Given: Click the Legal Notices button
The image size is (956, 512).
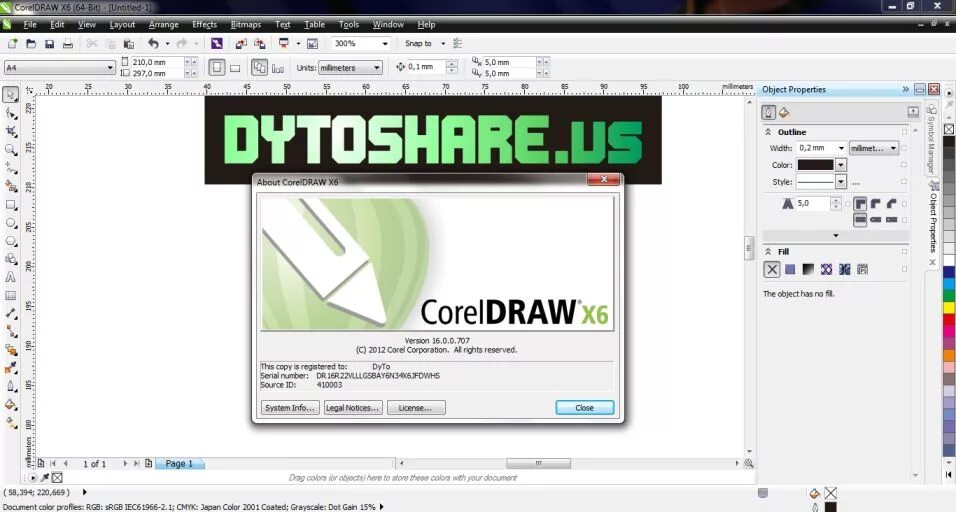Looking at the screenshot, I should tap(352, 408).
